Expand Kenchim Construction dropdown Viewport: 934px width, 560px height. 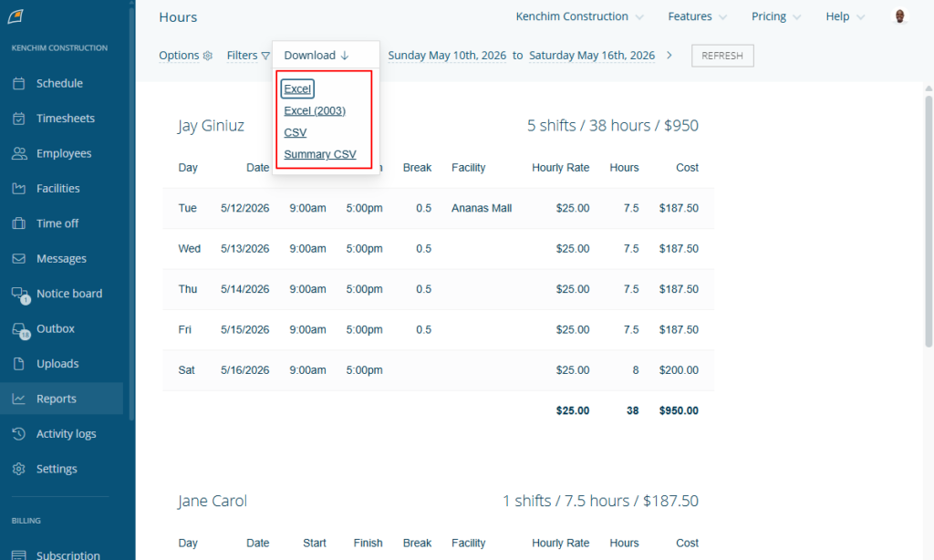point(579,16)
